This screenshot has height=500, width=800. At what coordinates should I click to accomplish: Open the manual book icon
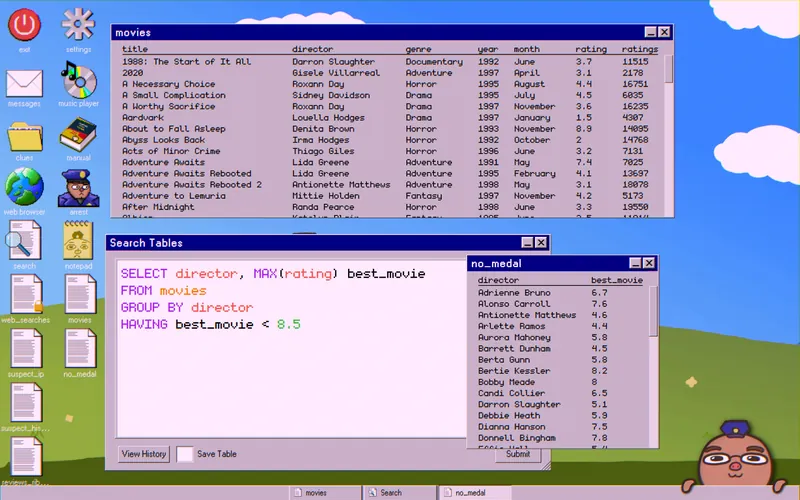tap(78, 135)
